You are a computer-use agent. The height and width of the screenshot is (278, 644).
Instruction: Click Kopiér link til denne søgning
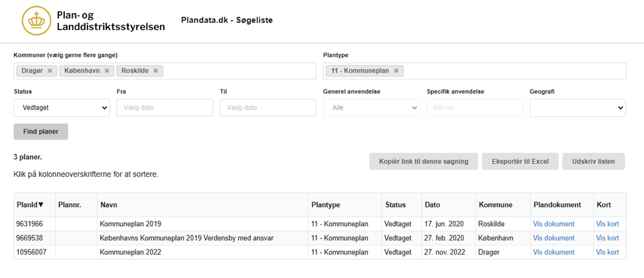coord(423,162)
